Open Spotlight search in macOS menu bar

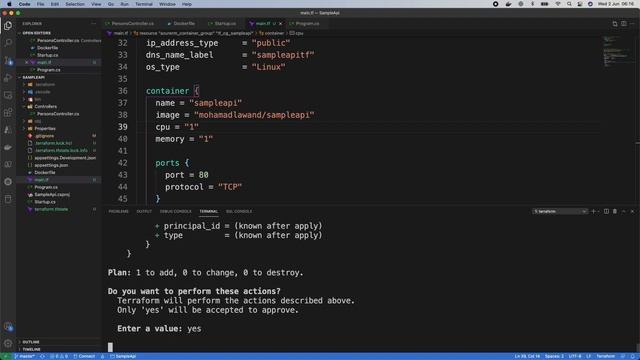569,4
